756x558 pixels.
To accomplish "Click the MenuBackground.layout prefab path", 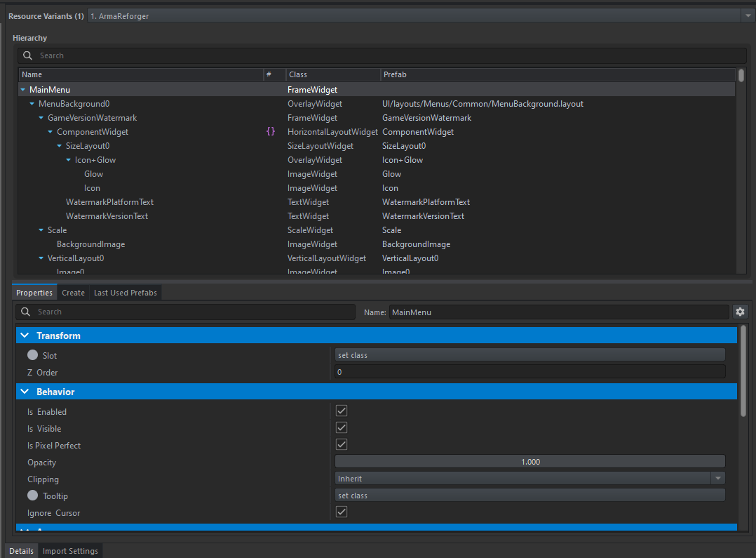I will tap(482, 104).
